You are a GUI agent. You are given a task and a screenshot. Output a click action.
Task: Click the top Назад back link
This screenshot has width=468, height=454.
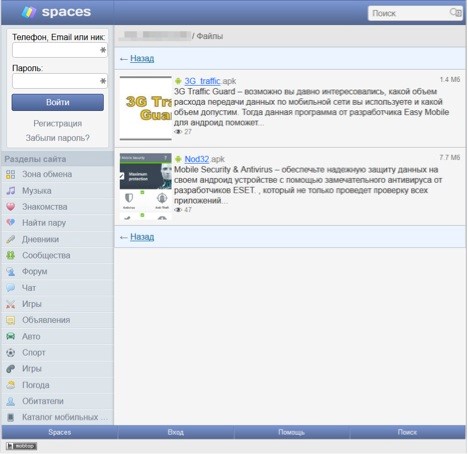point(142,59)
